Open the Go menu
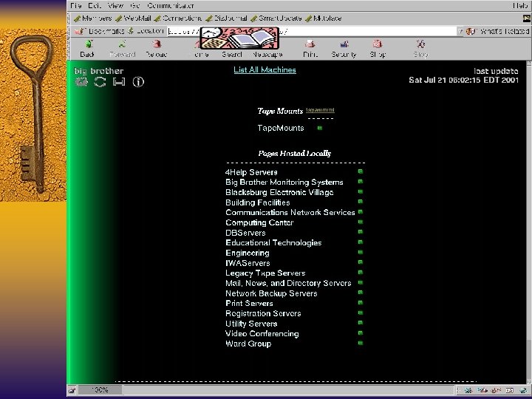The image size is (532, 399). pyautogui.click(x=135, y=5)
